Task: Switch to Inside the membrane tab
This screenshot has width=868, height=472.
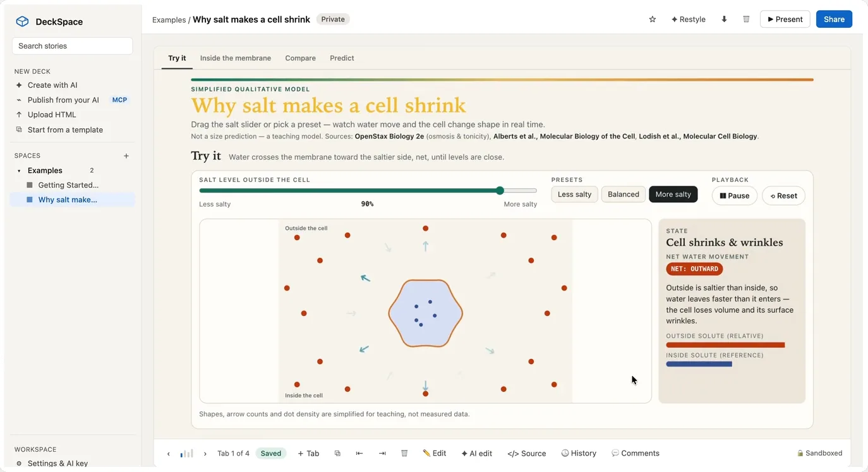Action: 236,58
